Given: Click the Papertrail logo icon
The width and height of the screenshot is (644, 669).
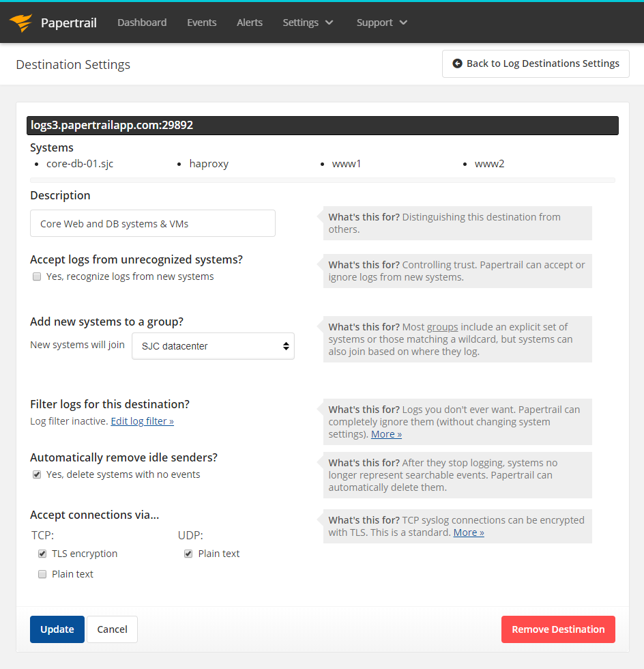Looking at the screenshot, I should (x=21, y=23).
